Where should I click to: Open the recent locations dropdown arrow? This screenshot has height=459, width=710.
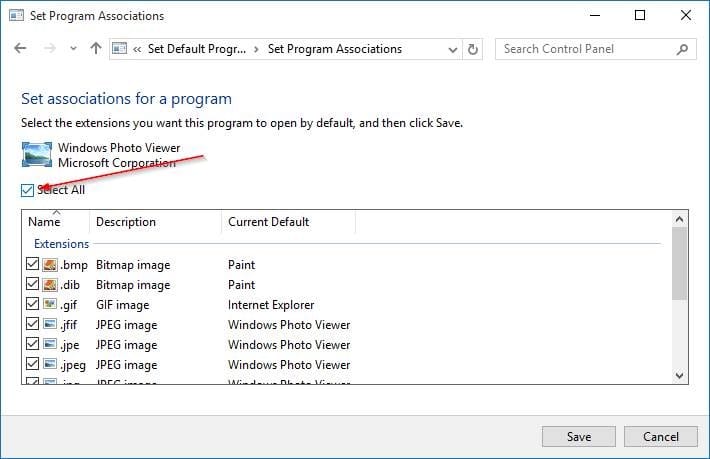[x=73, y=48]
